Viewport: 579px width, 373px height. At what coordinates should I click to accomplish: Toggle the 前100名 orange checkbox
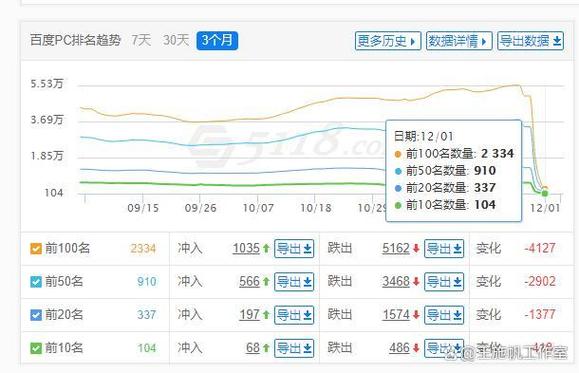[x=36, y=249]
